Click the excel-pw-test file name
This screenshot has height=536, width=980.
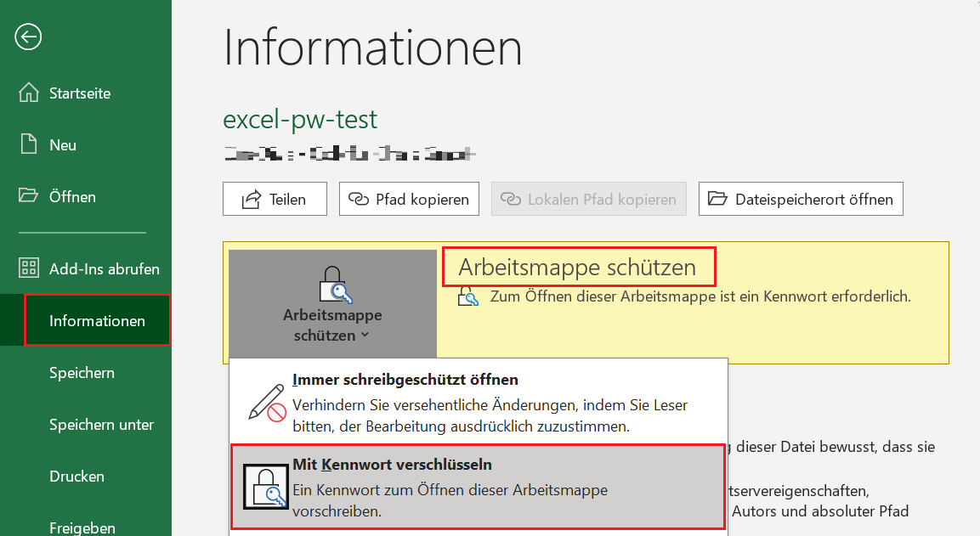point(300,119)
